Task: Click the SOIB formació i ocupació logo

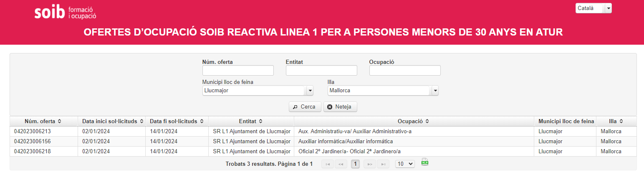Action: pyautogui.click(x=65, y=13)
